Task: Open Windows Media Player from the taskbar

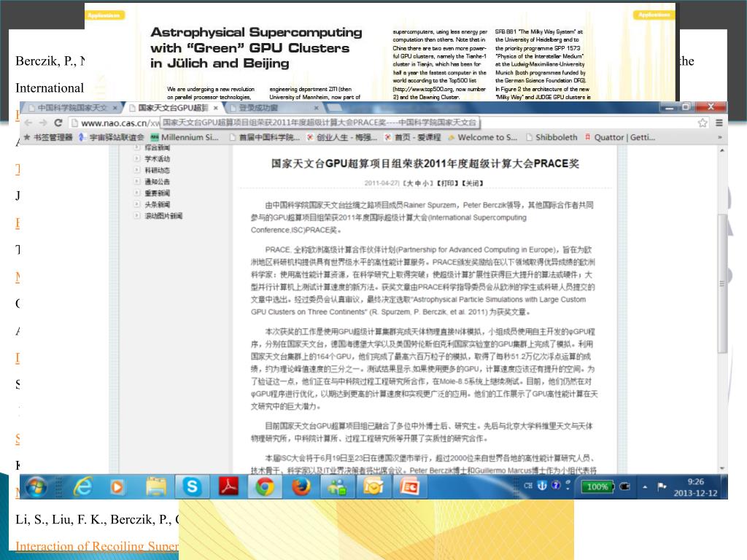Action: [117, 486]
